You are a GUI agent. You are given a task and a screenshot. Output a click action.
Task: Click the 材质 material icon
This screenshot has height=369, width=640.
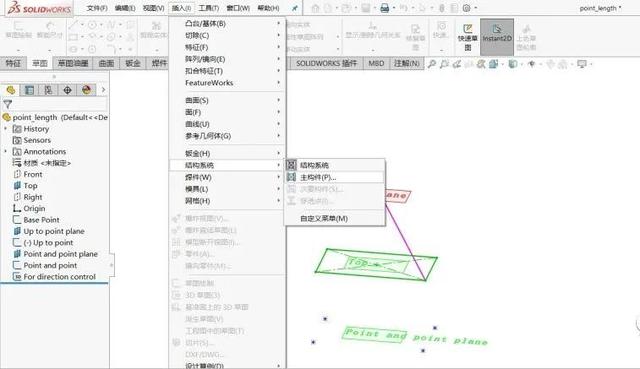pyautogui.click(x=17, y=163)
